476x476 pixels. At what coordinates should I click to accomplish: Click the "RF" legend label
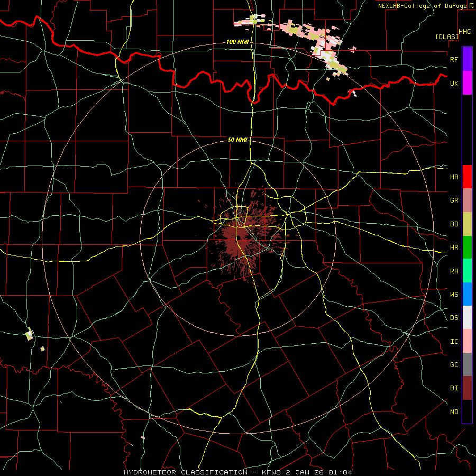tap(454, 59)
